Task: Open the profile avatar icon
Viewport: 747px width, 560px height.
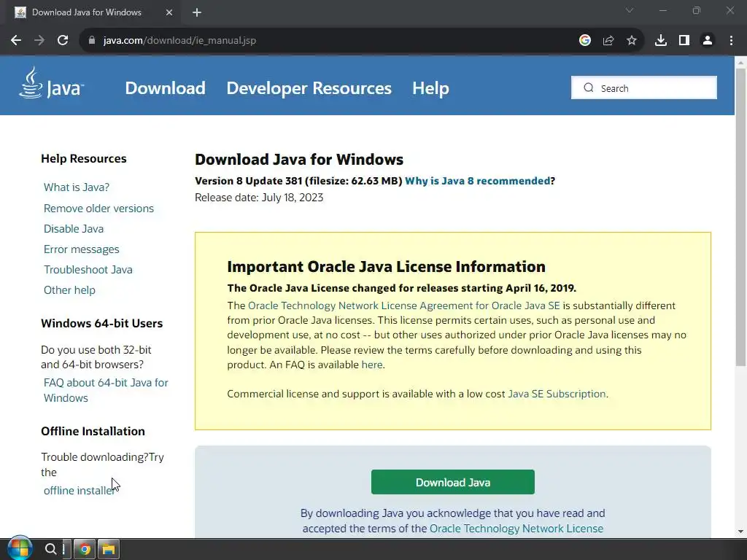Action: pos(708,41)
